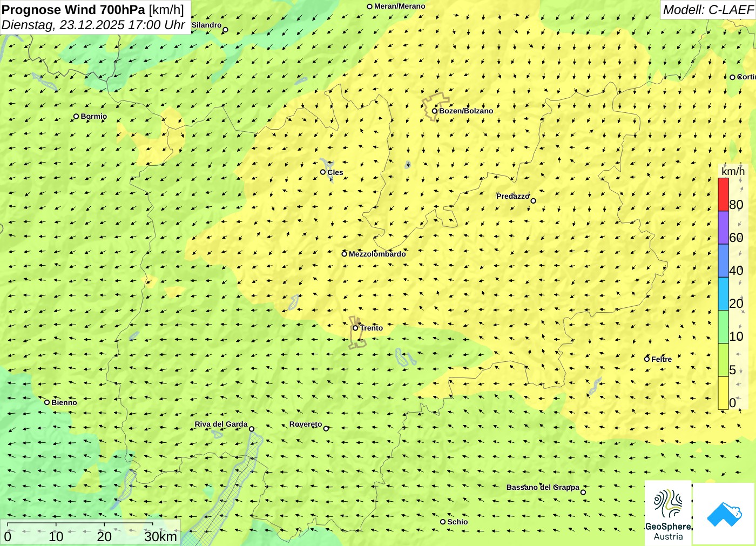Viewport: 756px width, 546px height.
Task: Click the Rovereto location marker
Action: [326, 429]
